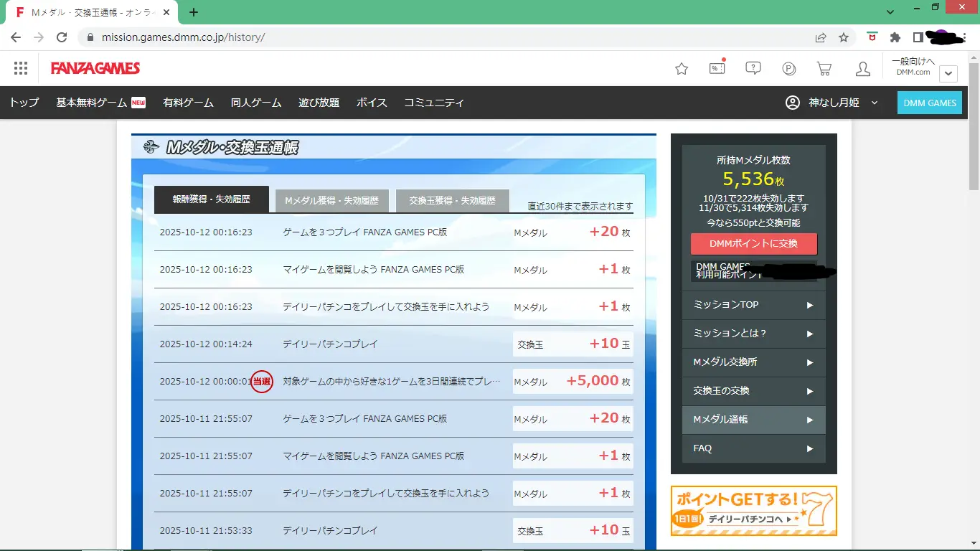Screen dimensions: 980x551
Task: Open 基本無料ゲーム in the navigation bar
Action: click(x=100, y=103)
